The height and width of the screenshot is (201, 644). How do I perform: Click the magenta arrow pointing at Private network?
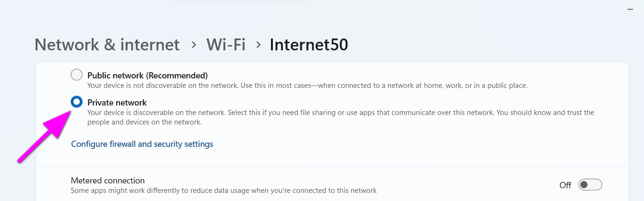point(43,138)
